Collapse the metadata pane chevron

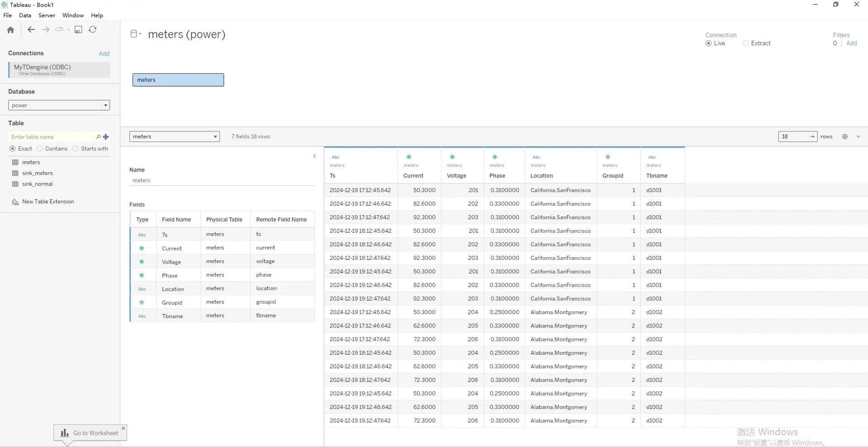[315, 156]
